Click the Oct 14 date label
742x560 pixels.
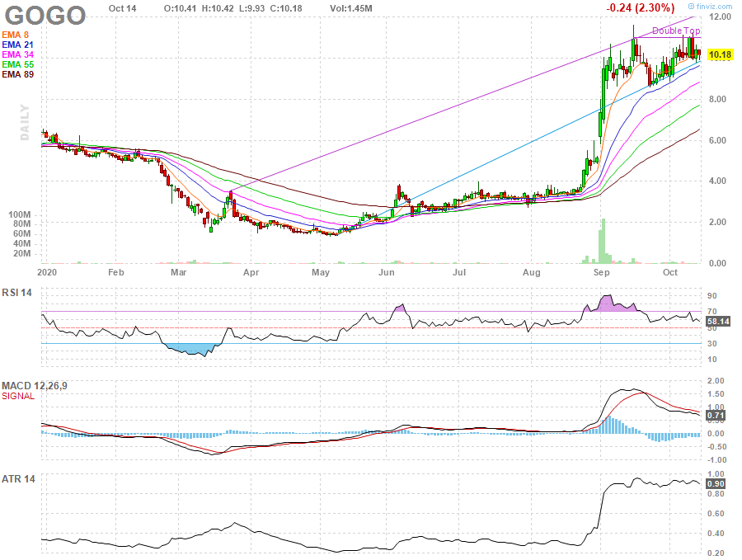coord(122,8)
